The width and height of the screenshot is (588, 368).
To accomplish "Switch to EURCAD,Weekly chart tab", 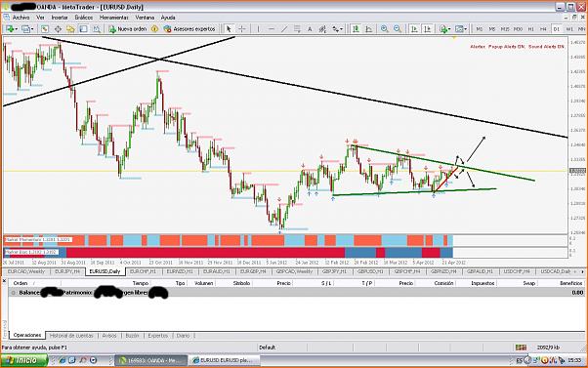I will 26,271.
